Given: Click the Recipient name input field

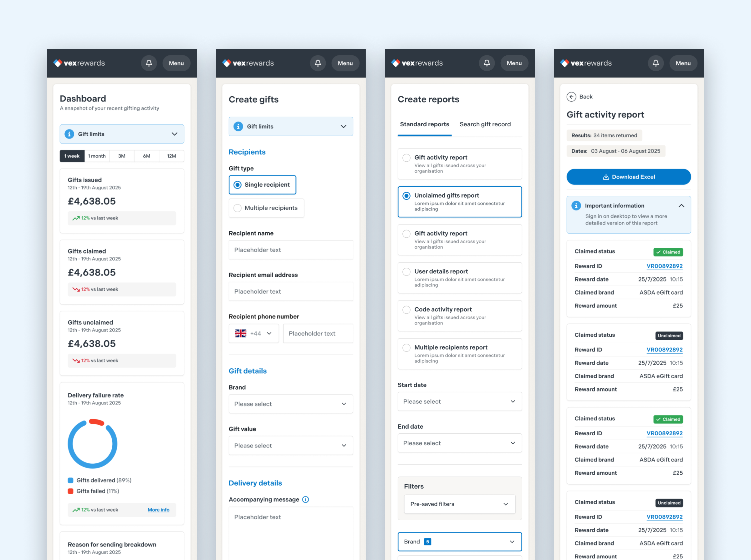Looking at the screenshot, I should (291, 250).
